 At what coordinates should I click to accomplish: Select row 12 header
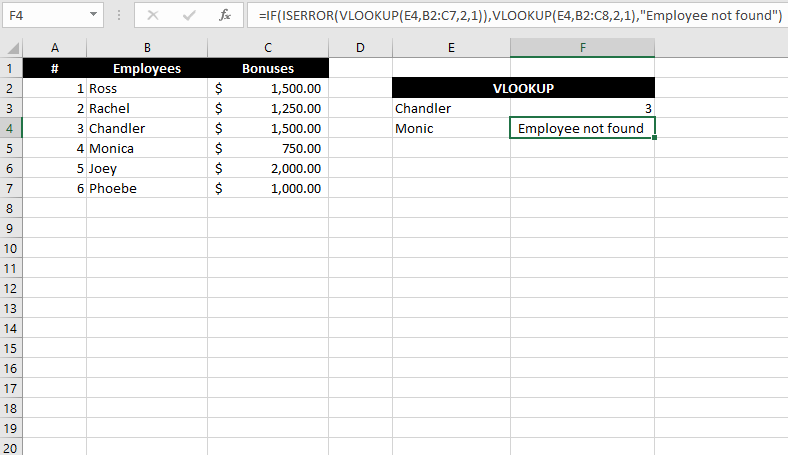[11, 288]
